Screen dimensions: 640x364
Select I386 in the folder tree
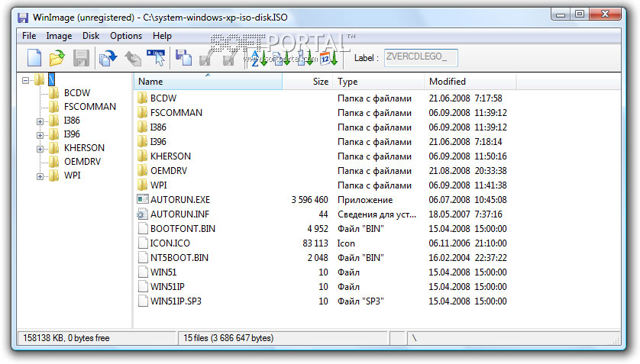pyautogui.click(x=72, y=121)
